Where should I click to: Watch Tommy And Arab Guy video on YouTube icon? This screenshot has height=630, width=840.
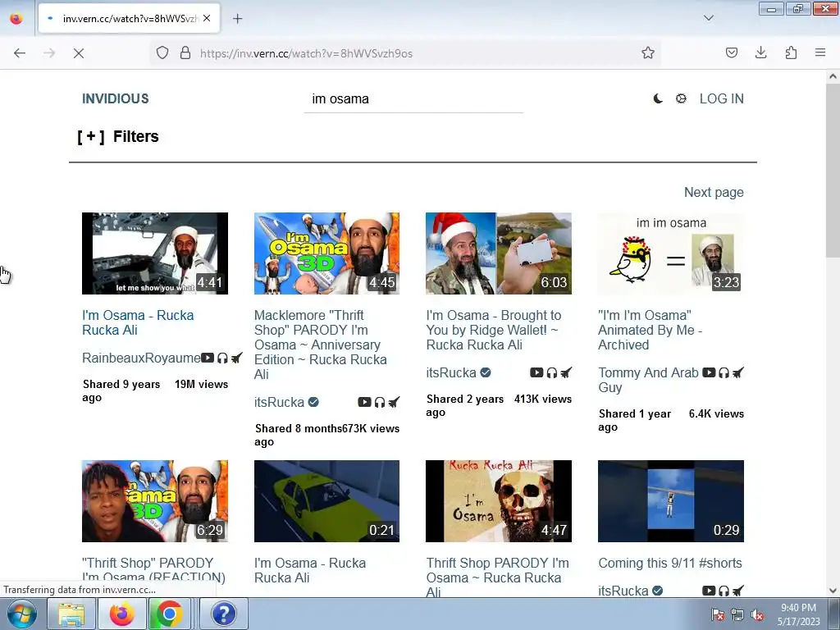click(x=709, y=373)
